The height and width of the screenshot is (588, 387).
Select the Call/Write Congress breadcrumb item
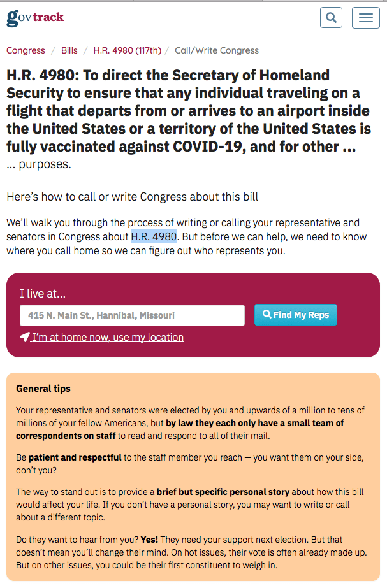click(x=217, y=50)
